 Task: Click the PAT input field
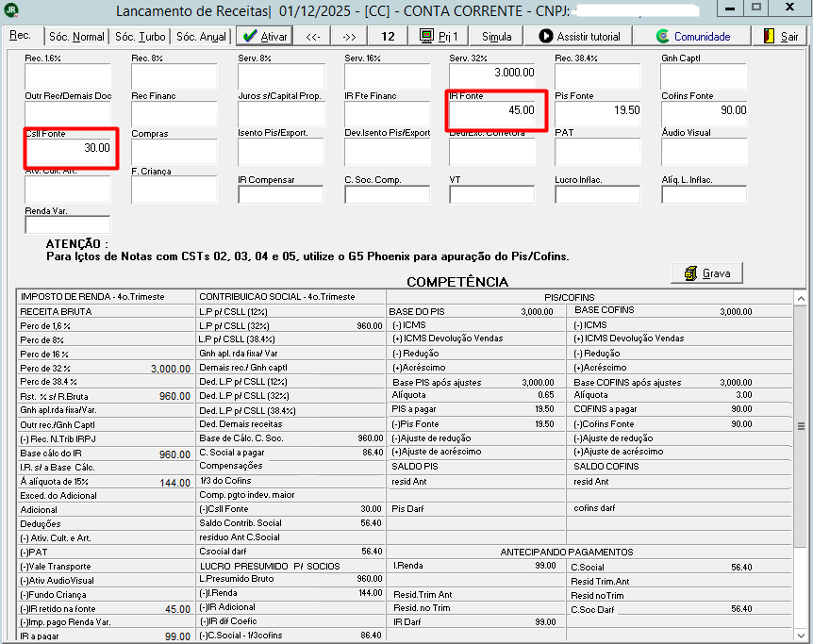(x=598, y=152)
